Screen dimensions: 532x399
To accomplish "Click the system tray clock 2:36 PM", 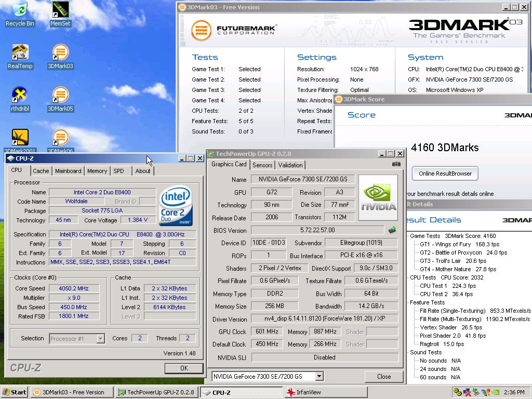I will click(x=514, y=392).
